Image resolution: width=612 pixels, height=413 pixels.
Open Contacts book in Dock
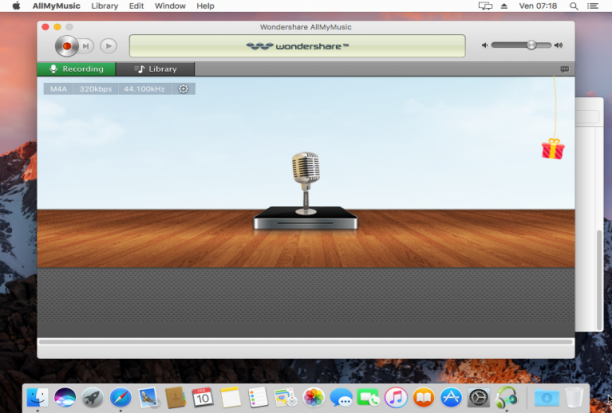(175, 398)
